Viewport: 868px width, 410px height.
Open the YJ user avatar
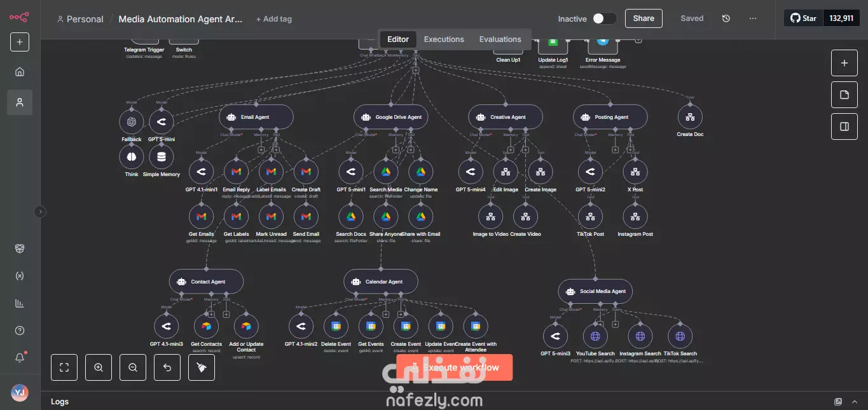(20, 392)
